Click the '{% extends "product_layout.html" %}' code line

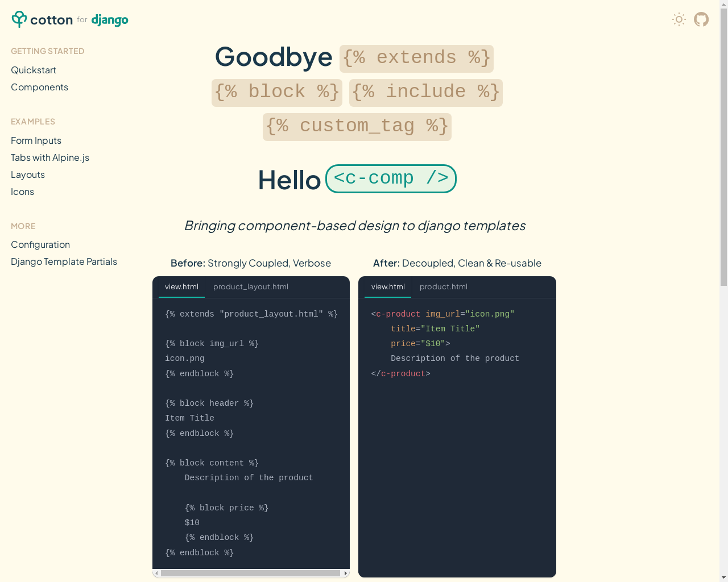click(251, 314)
